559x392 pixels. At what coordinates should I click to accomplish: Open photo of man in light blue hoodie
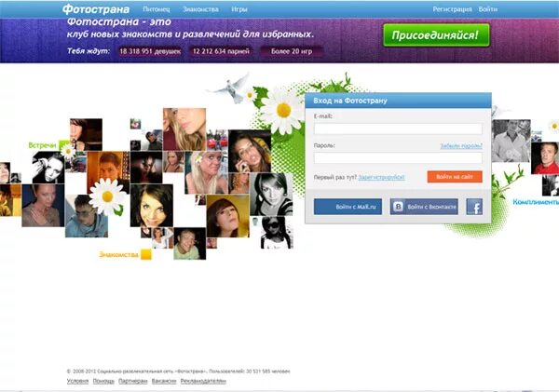pyautogui.click(x=87, y=216)
